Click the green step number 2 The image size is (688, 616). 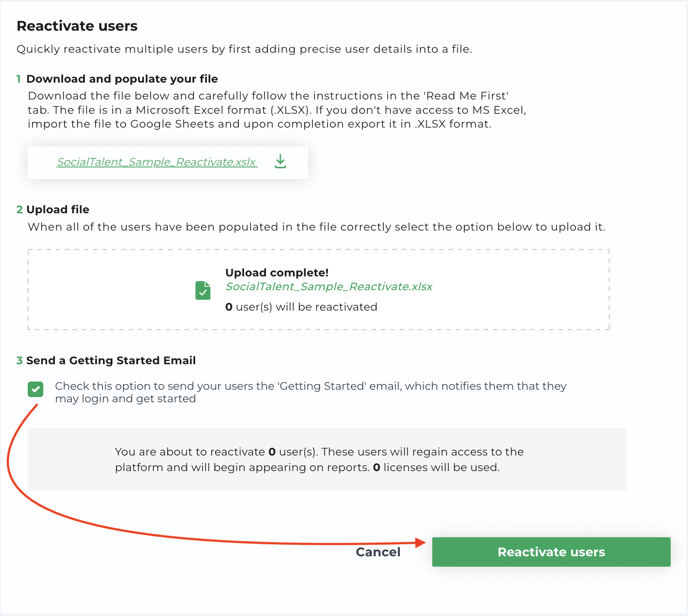coord(19,209)
